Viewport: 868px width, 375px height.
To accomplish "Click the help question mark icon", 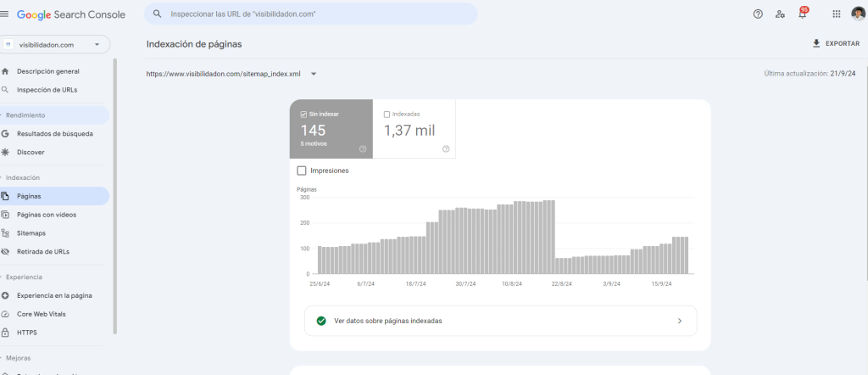I will click(x=758, y=14).
